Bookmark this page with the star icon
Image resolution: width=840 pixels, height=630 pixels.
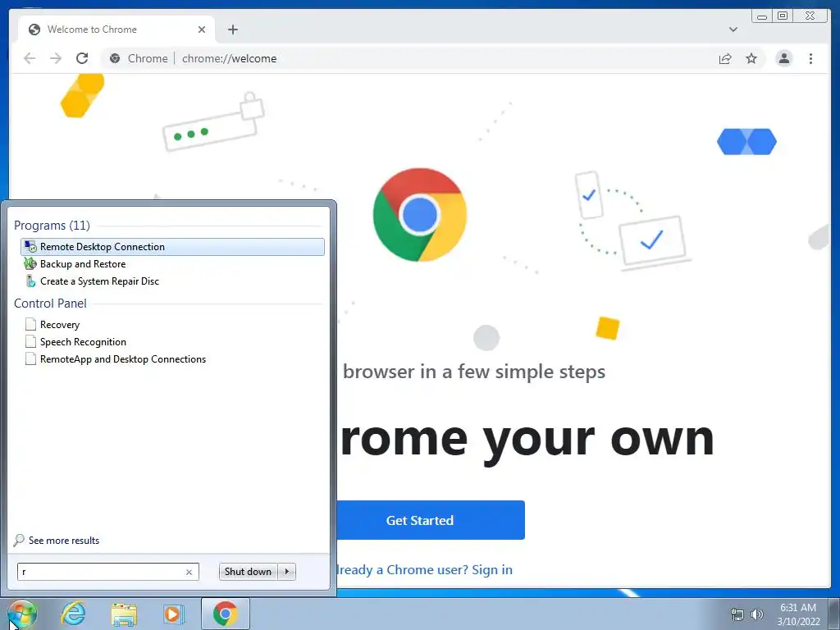point(751,58)
